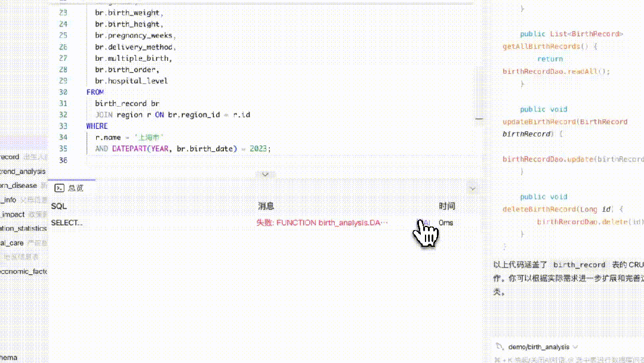Click the DATEPART(YEAR, br.birth_date) expression
644x363 pixels.
(x=174, y=148)
